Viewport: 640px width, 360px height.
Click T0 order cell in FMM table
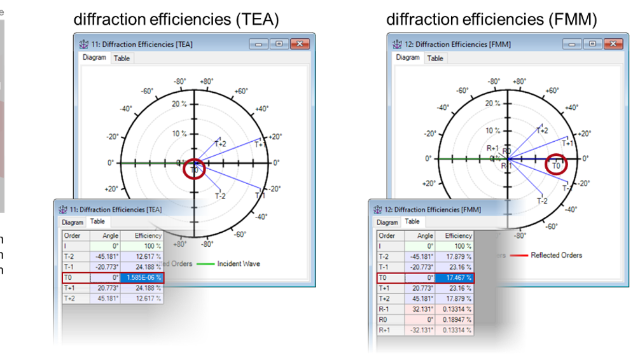point(391,278)
